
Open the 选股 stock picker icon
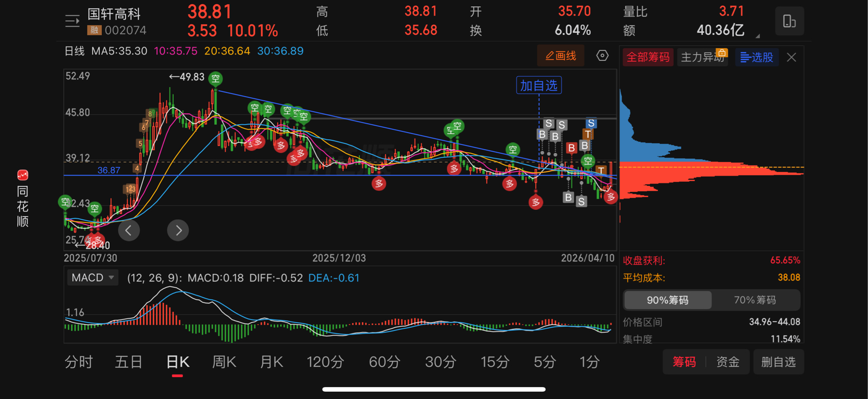tap(757, 57)
